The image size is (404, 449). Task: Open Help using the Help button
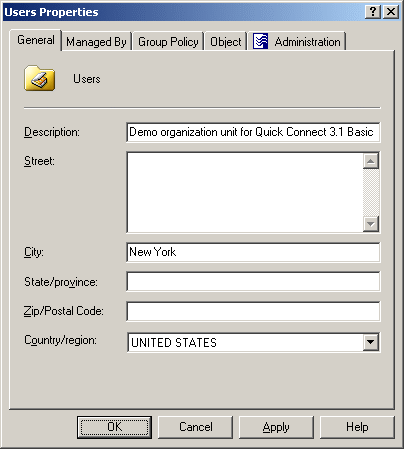point(357,427)
